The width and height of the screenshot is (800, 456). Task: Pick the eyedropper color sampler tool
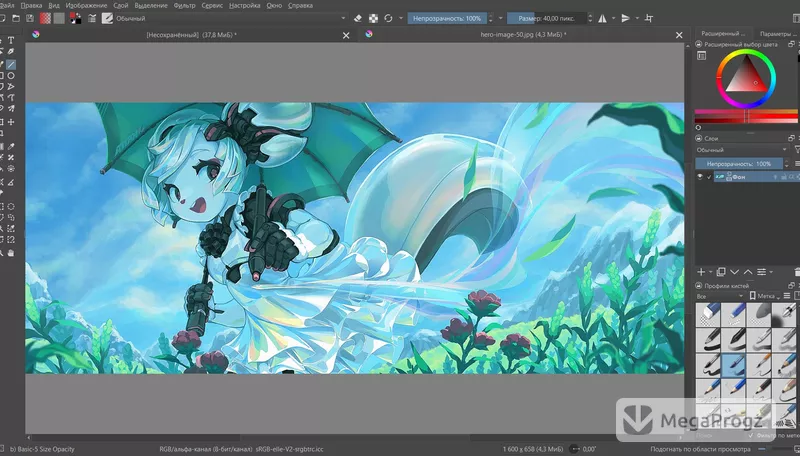pos(11,147)
